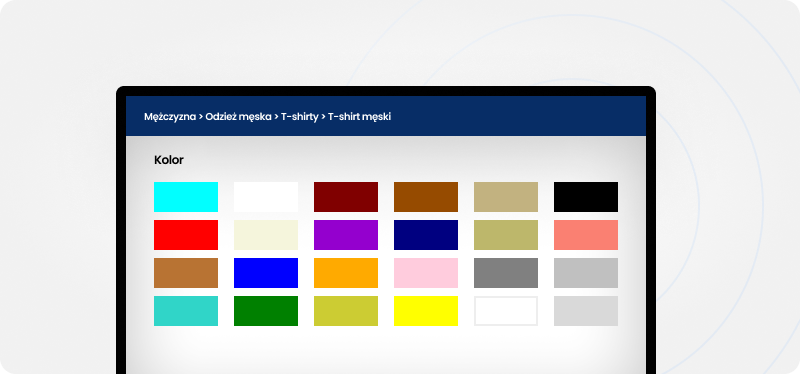The width and height of the screenshot is (800, 374).
Task: Select the light pink color swatch
Action: click(x=426, y=273)
